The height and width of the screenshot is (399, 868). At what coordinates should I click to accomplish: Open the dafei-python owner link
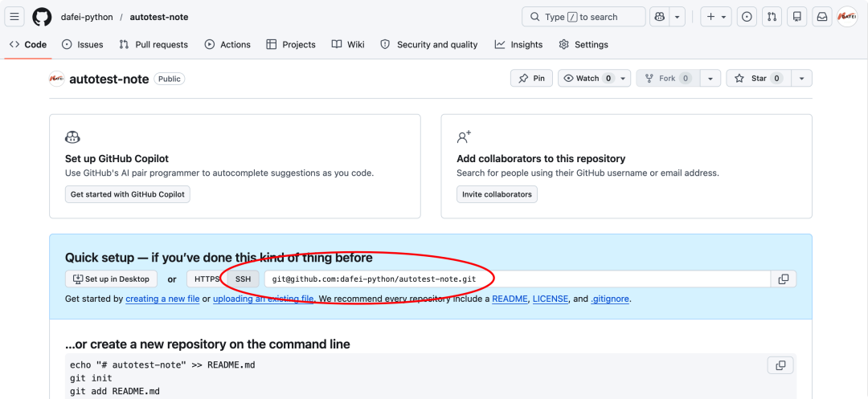(87, 17)
